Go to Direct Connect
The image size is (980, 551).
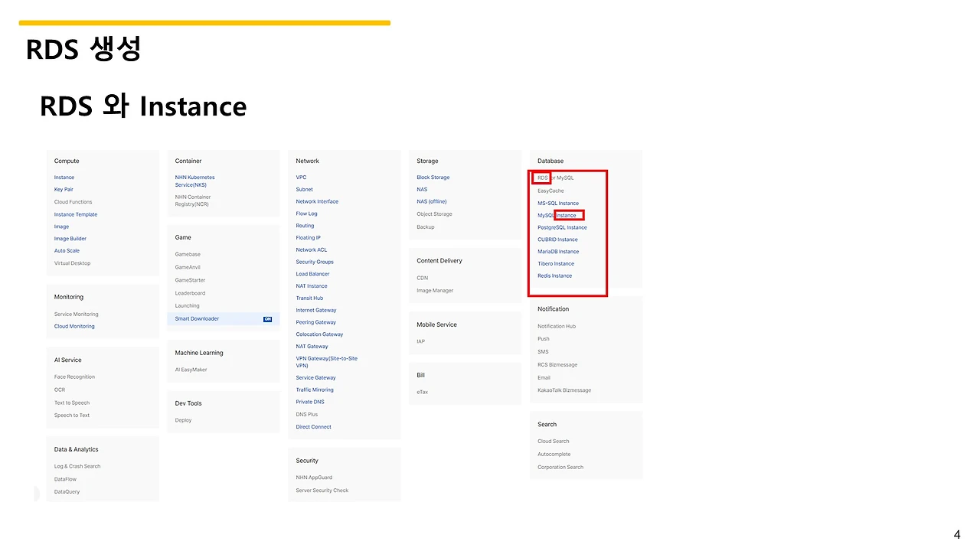point(314,427)
